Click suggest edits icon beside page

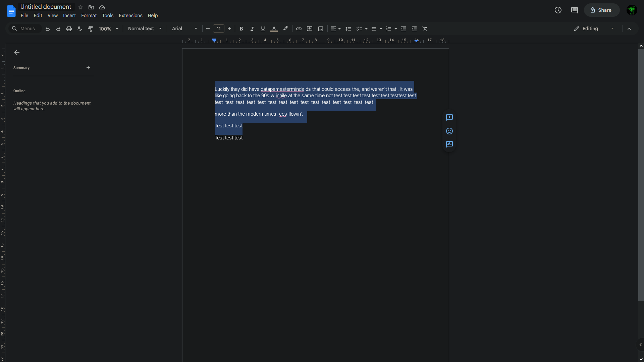449,144
